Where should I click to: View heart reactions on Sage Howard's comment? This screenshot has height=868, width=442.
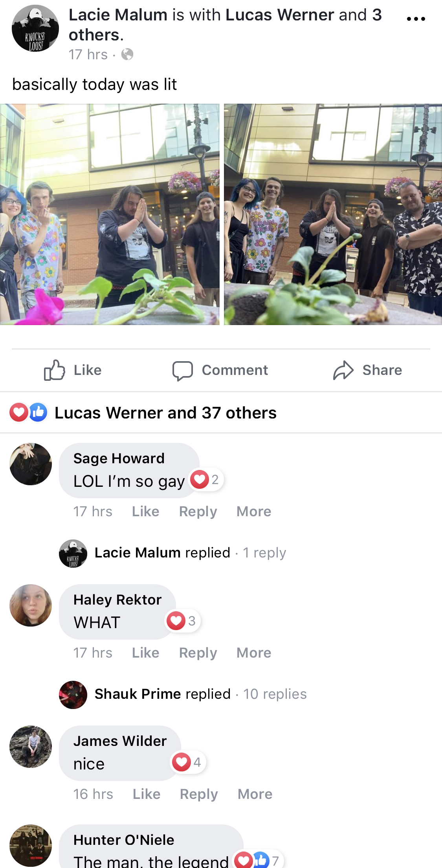click(205, 479)
